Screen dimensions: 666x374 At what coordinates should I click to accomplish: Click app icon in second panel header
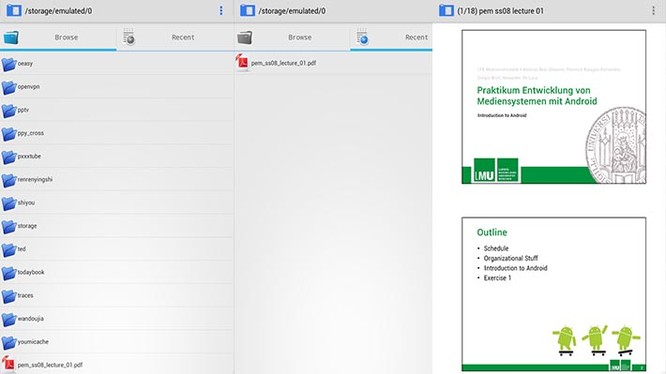(247, 11)
